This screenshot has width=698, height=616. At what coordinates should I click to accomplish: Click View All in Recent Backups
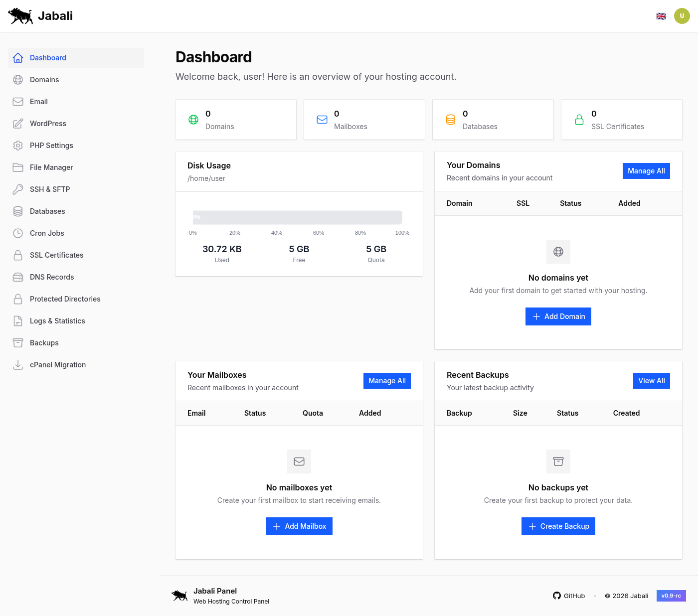tap(651, 380)
